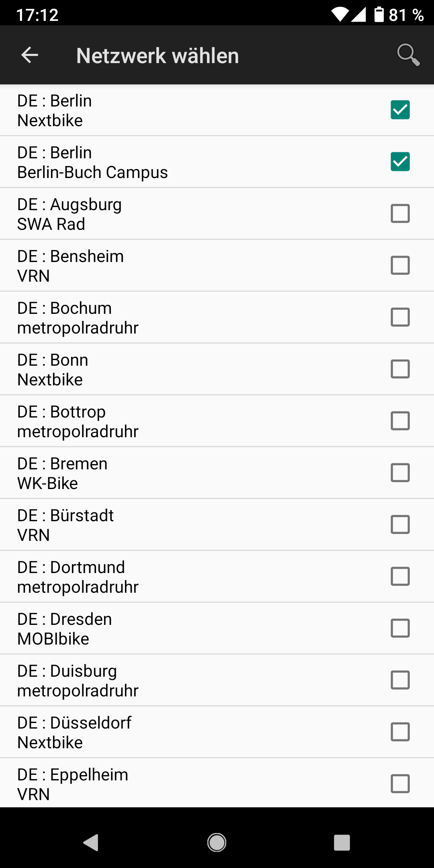Tap the Bürstadt VRN network row
This screenshot has width=434, height=868.
(x=161, y=525)
